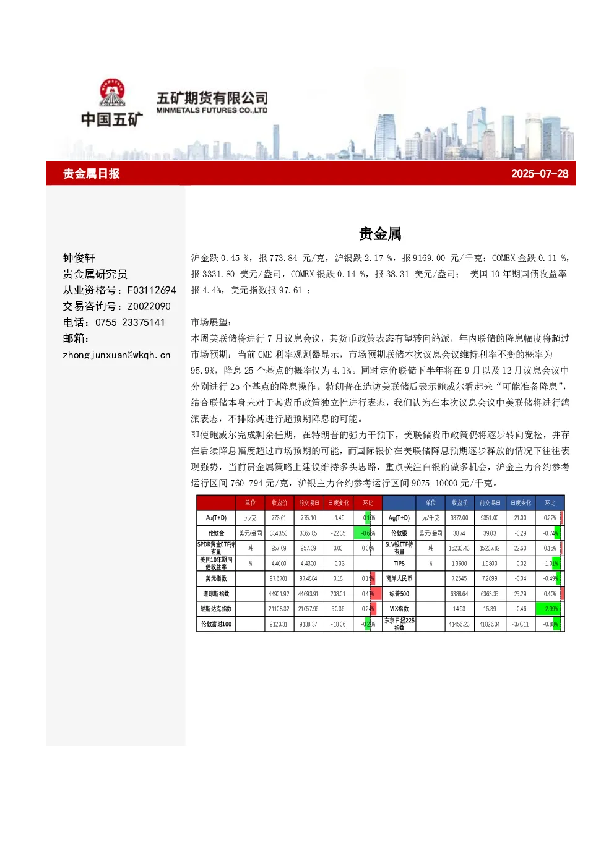Image resolution: width=614 pixels, height=868 pixels.
Task: Click the 日度变化 header in red table
Action: click(x=338, y=502)
